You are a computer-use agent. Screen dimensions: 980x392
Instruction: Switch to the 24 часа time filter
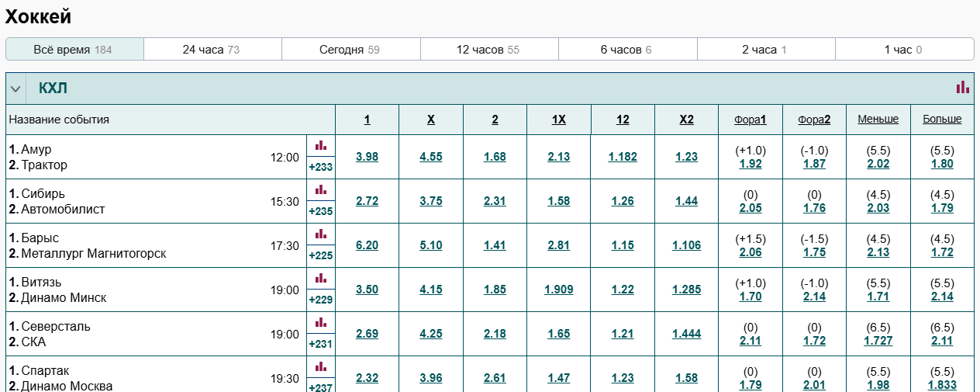[212, 49]
